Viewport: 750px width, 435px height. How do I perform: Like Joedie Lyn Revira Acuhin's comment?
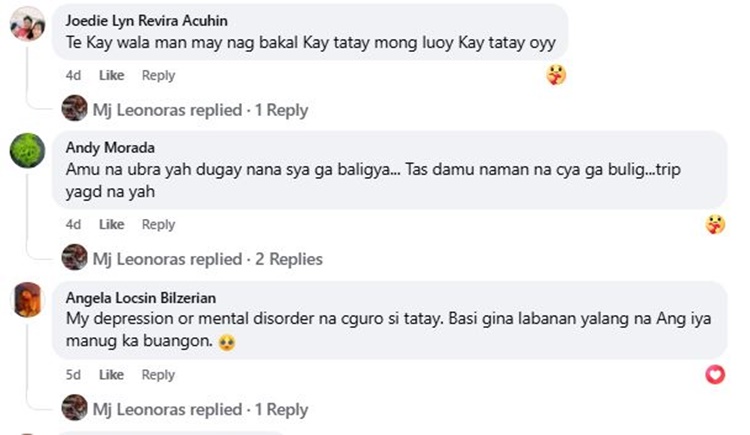point(111,75)
